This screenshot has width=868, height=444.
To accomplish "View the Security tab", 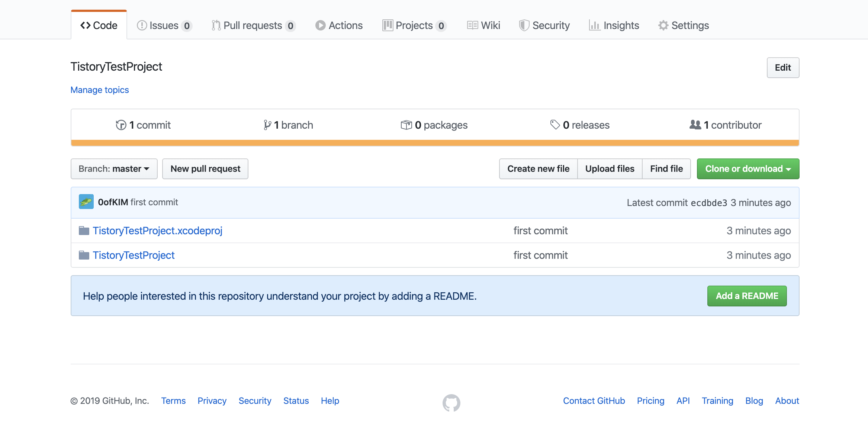I will click(x=544, y=25).
